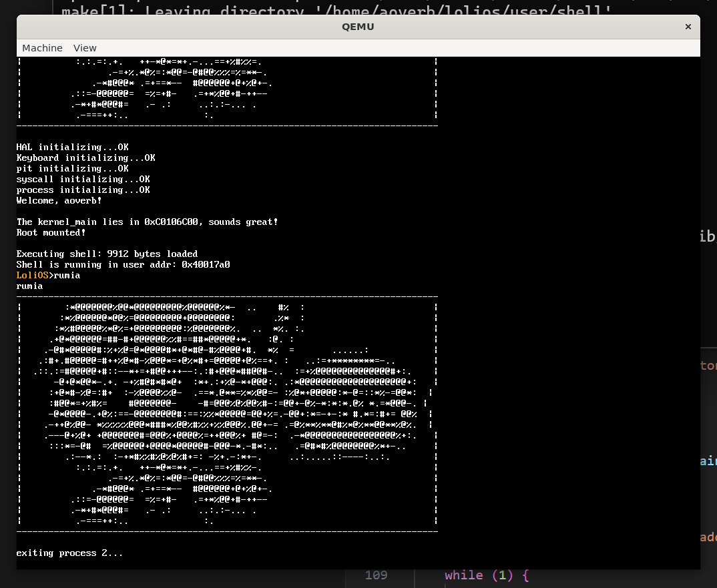Click the lower Rumia ASCII art picture
Screen dimensions: 717x588
pos(227,414)
